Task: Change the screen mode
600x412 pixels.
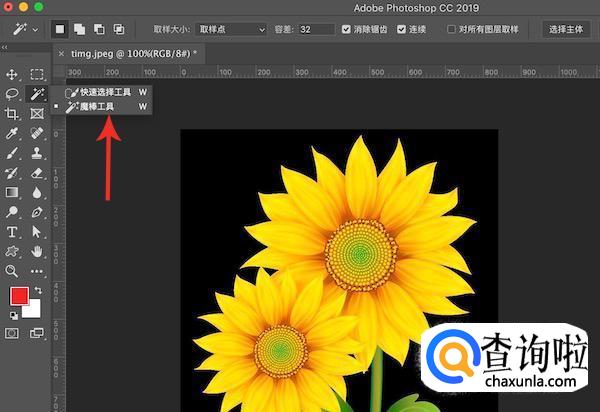Action: pyautogui.click(x=37, y=333)
